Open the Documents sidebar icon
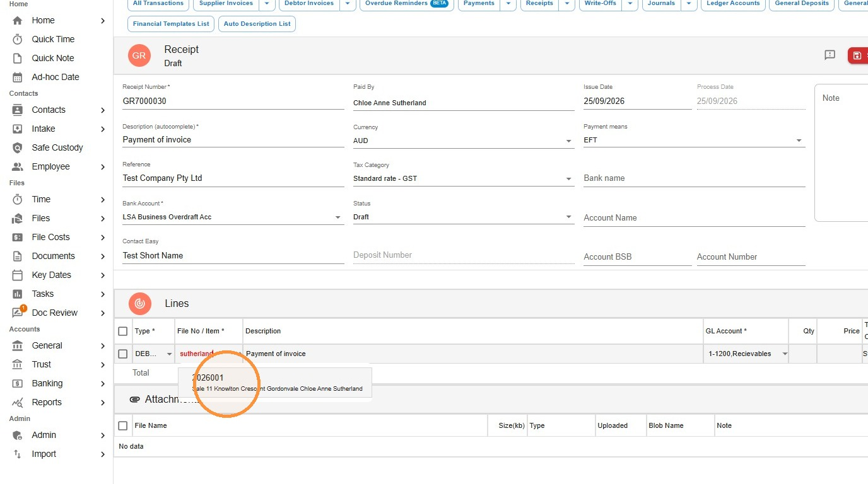The height and width of the screenshot is (484, 868). coord(18,256)
